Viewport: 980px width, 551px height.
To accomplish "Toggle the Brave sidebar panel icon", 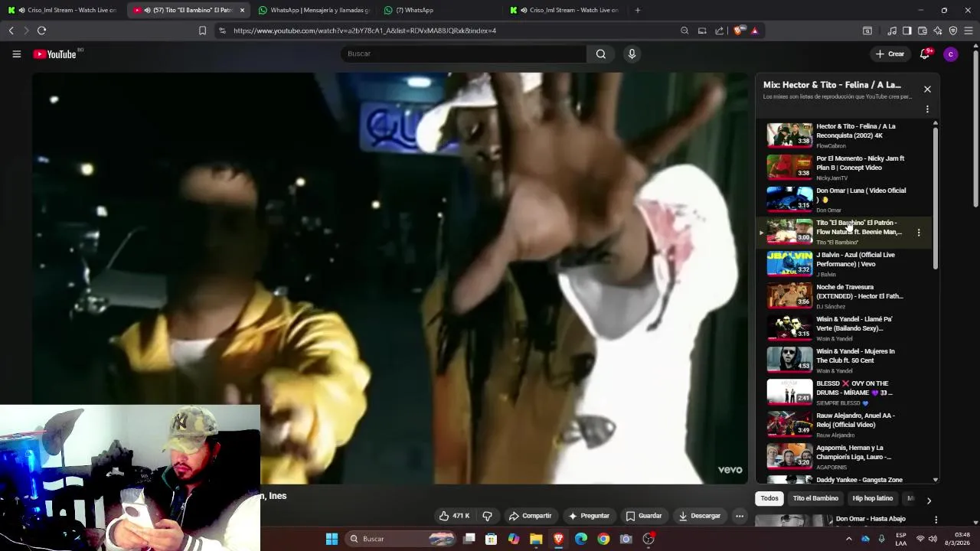I will pos(907,31).
